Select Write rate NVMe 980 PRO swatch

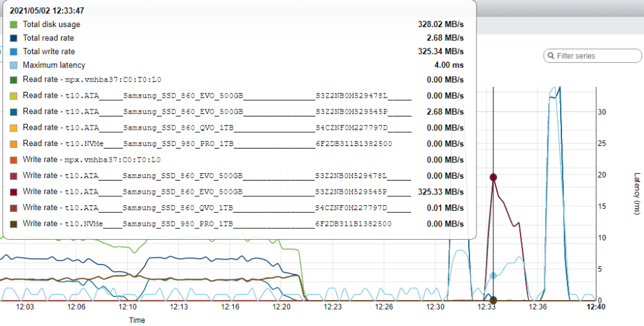point(14,224)
